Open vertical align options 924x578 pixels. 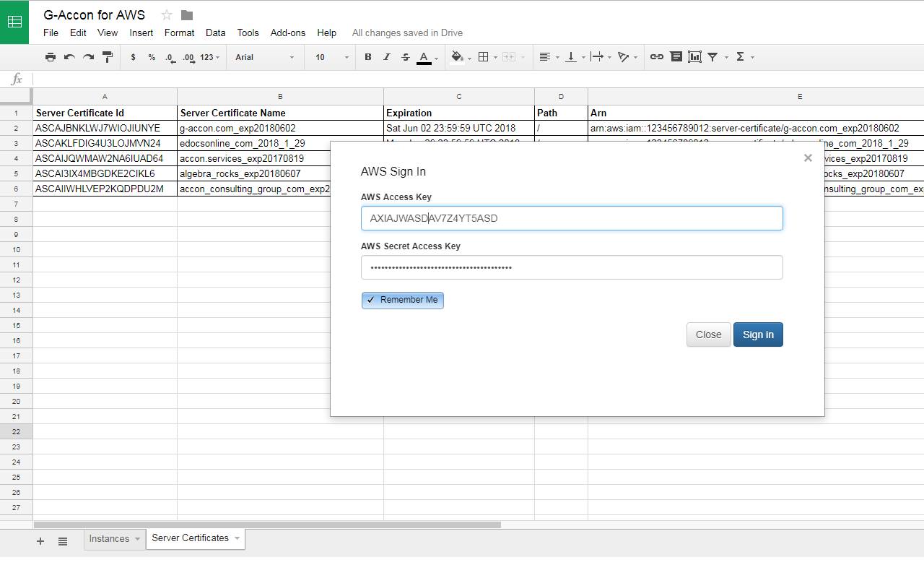point(571,57)
